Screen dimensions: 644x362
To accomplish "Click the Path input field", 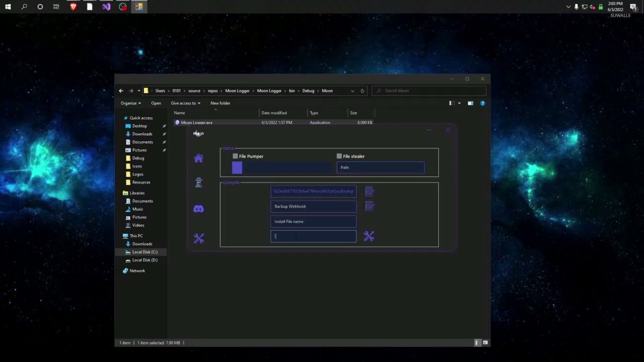I will [380, 167].
